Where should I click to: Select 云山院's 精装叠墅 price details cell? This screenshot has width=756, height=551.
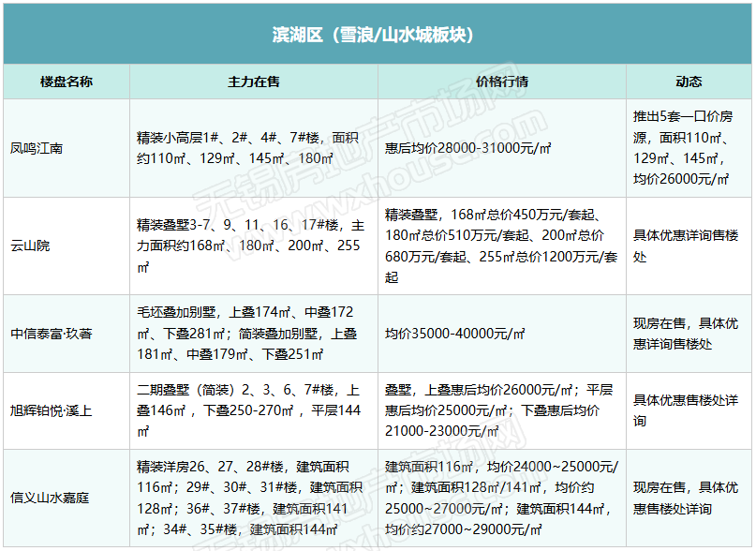(x=501, y=246)
